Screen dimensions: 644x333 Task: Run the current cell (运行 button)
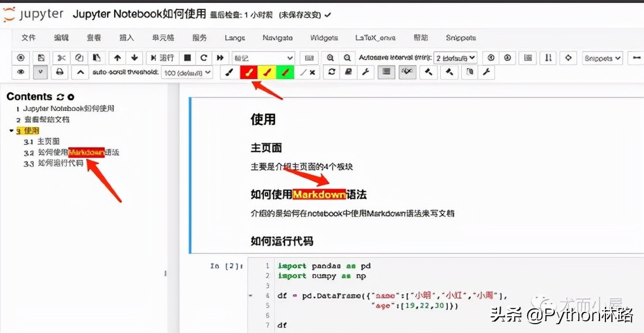162,58
